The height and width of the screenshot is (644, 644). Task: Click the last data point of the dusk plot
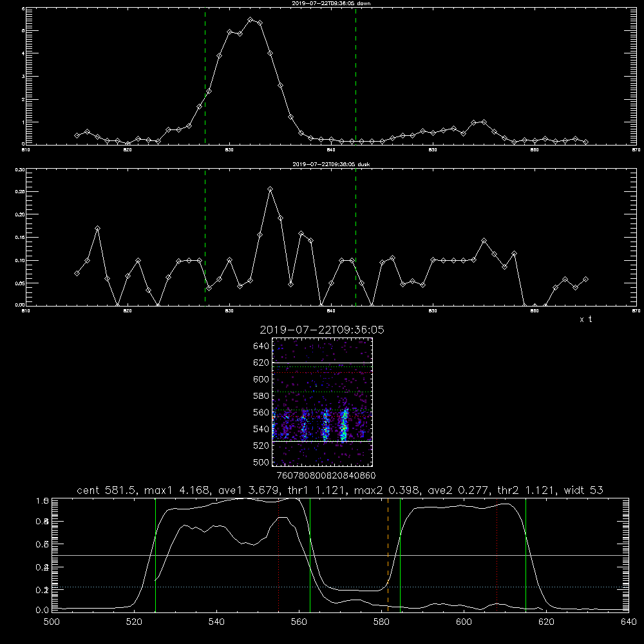point(585,279)
